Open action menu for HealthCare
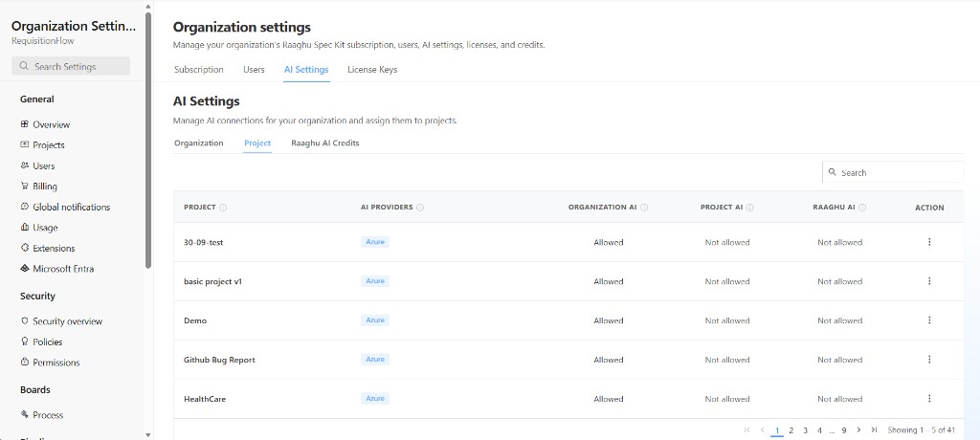This screenshot has width=980, height=440. click(x=929, y=398)
